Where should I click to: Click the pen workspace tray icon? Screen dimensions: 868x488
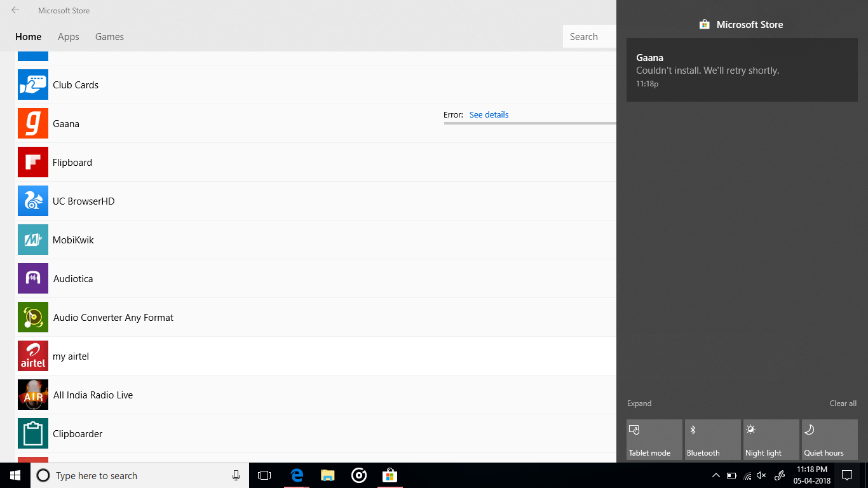(781, 475)
